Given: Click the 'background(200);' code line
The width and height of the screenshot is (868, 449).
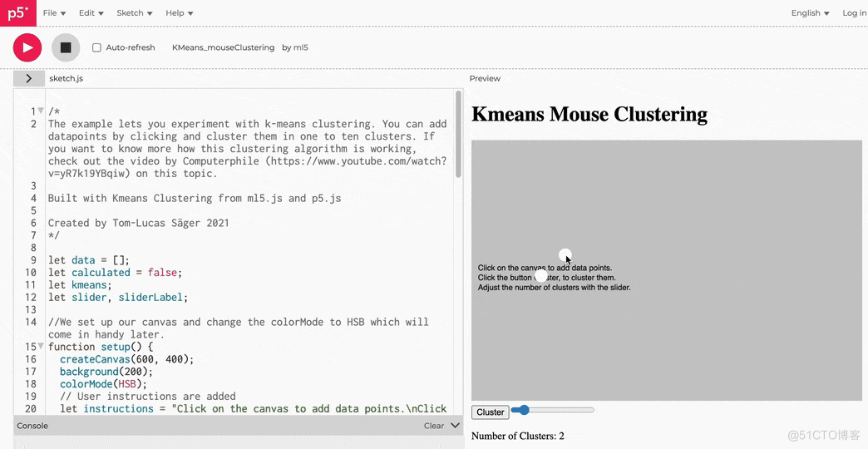Looking at the screenshot, I should coord(106,372).
